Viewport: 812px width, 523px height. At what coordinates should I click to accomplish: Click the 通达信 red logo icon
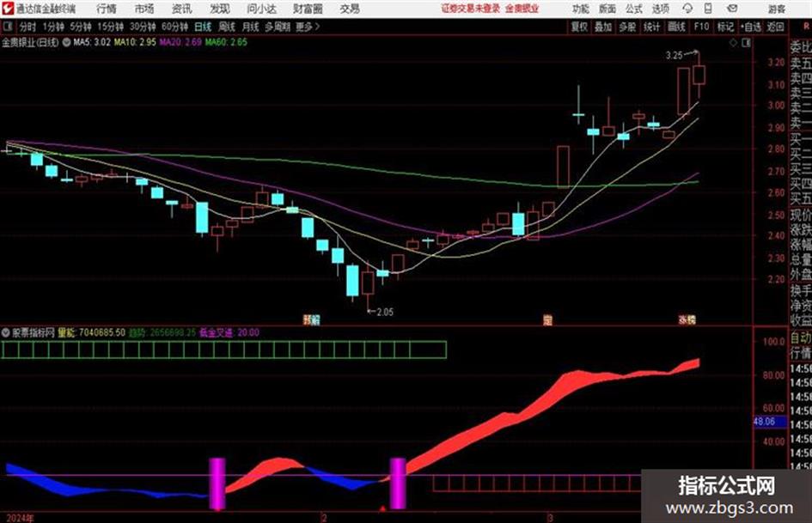coord(7,9)
